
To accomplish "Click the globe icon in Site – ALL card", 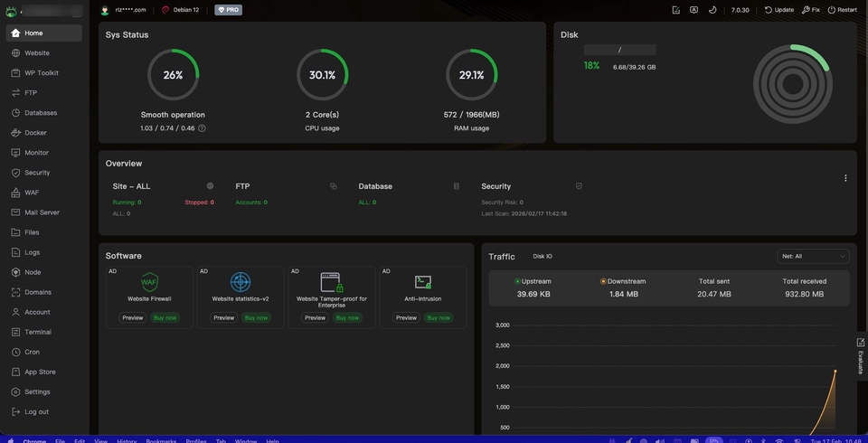I will [210, 186].
